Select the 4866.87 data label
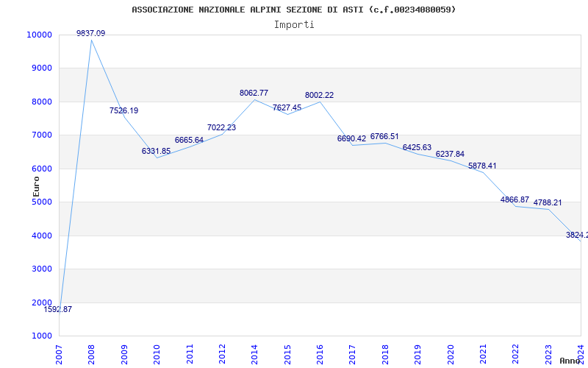588x368 pixels. (515, 199)
